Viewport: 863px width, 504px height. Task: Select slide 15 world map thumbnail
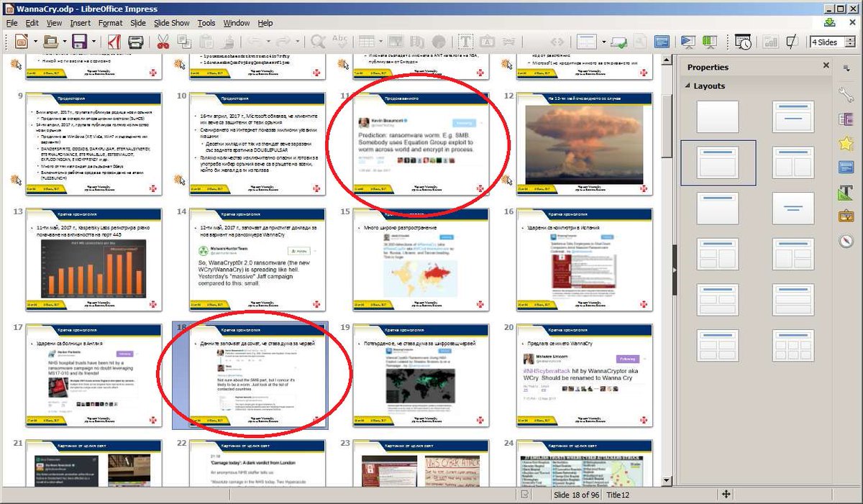(x=421, y=260)
